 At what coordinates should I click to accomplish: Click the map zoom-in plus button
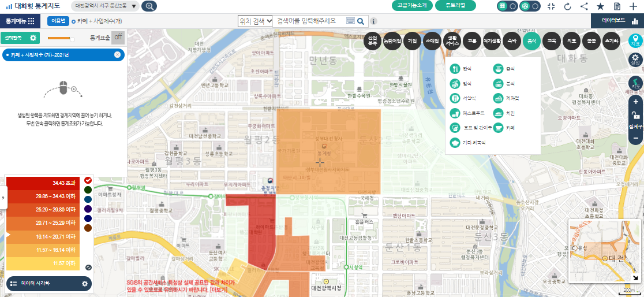coord(635,102)
